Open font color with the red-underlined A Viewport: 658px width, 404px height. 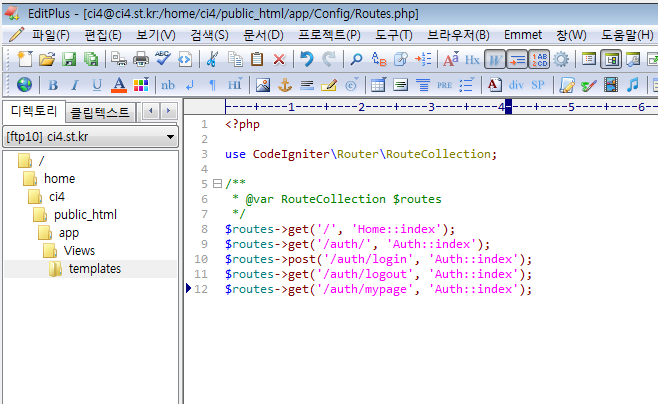[119, 85]
